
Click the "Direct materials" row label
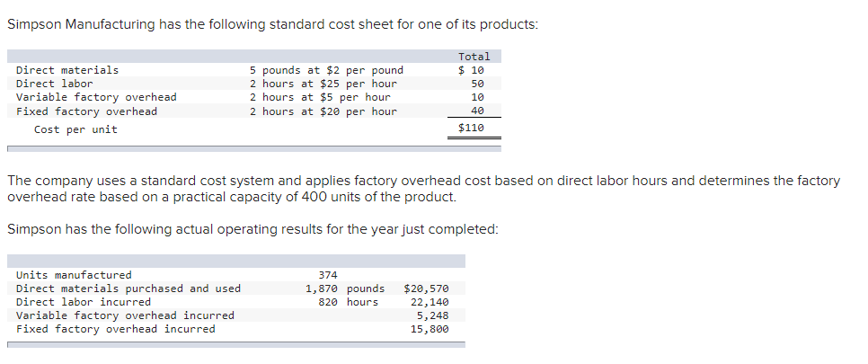[67, 70]
